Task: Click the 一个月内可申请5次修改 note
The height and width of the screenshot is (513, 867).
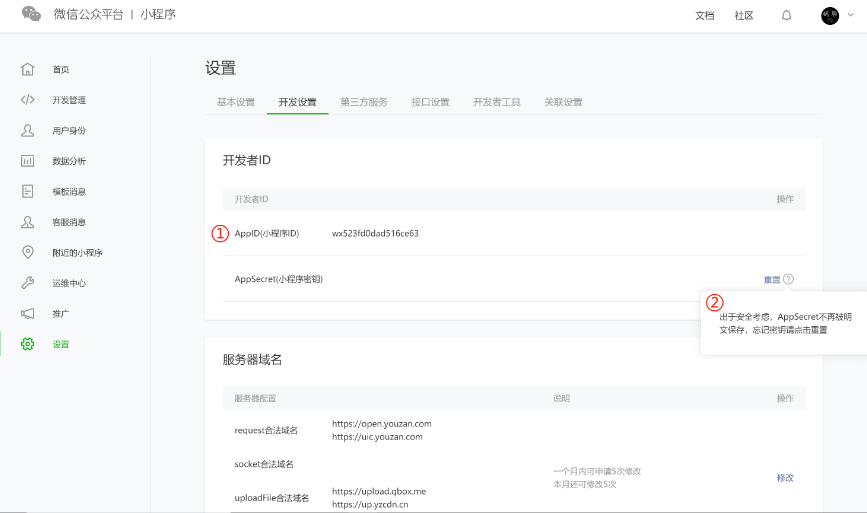Action: [x=597, y=471]
